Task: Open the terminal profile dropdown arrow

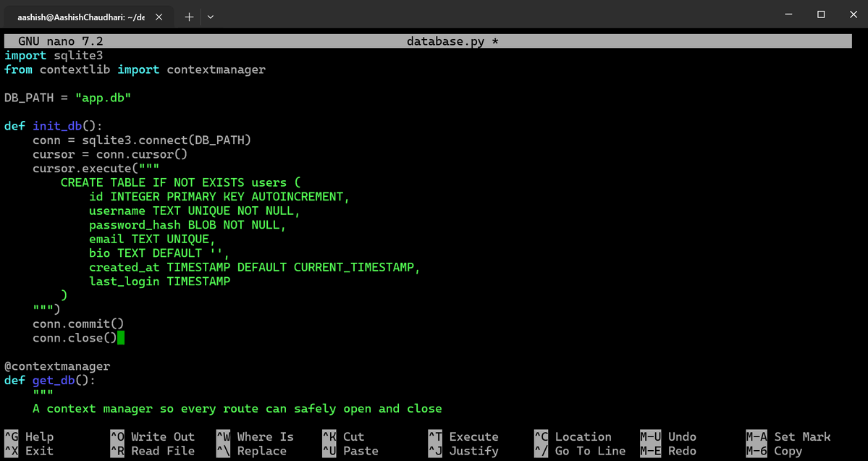Action: pyautogui.click(x=211, y=17)
